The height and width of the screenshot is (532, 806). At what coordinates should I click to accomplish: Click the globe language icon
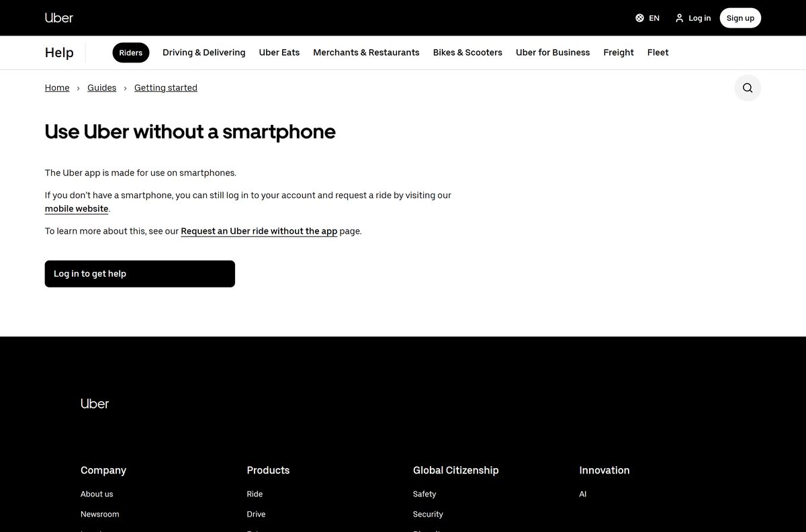click(x=639, y=18)
